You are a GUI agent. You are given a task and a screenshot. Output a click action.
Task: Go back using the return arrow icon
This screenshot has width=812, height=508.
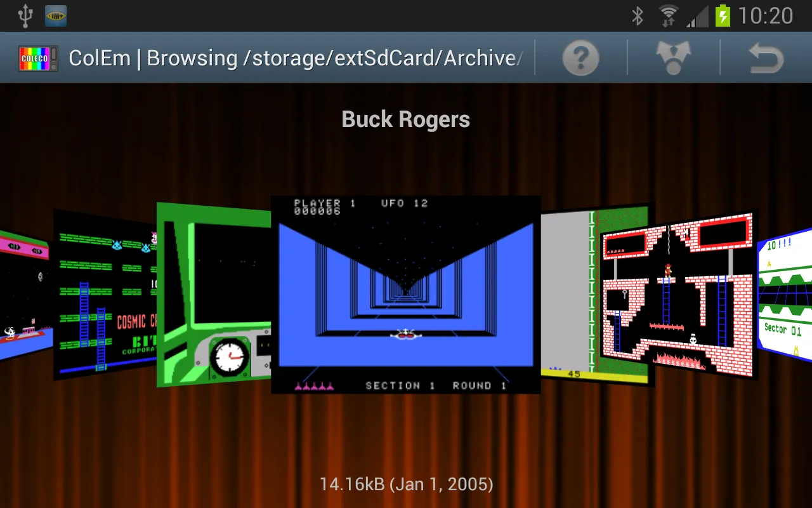766,58
